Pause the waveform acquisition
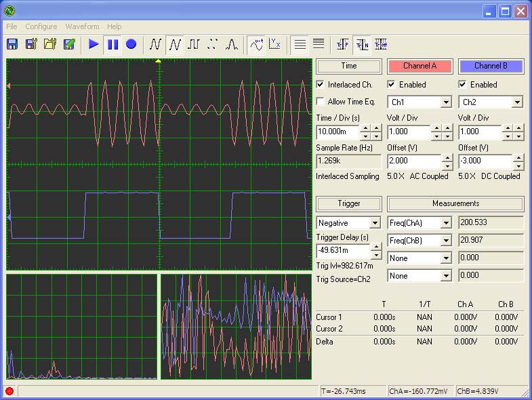Screen dimensions: 532x400 [112, 44]
